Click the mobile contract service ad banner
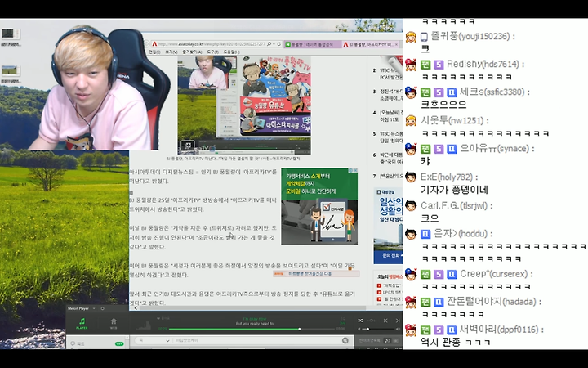This screenshot has width=588, height=368. click(x=319, y=206)
